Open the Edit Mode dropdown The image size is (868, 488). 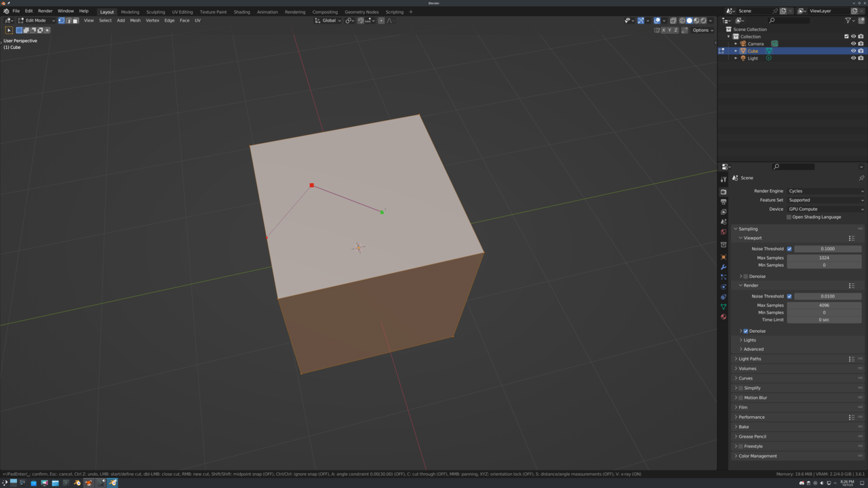point(37,20)
